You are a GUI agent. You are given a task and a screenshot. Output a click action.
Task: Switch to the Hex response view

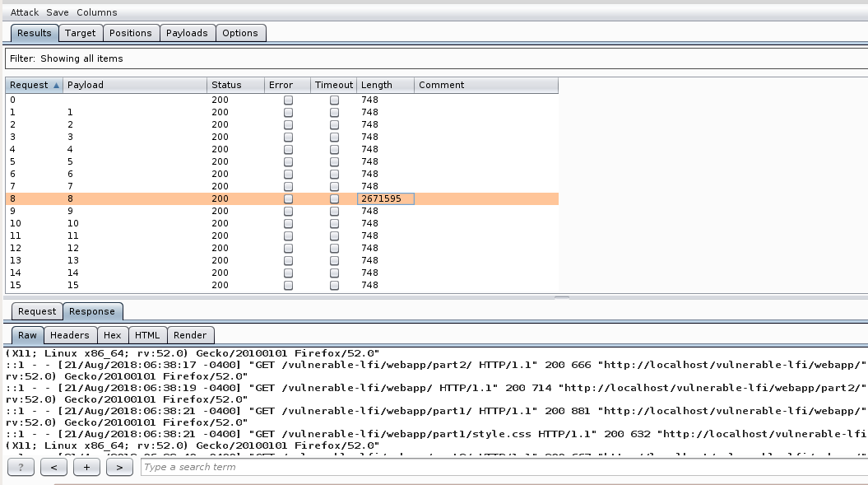point(112,335)
